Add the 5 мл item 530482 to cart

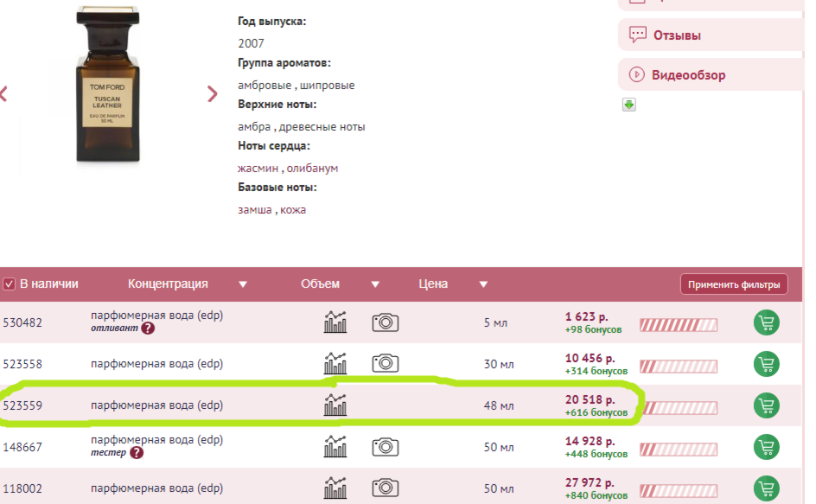pyautogui.click(x=767, y=322)
